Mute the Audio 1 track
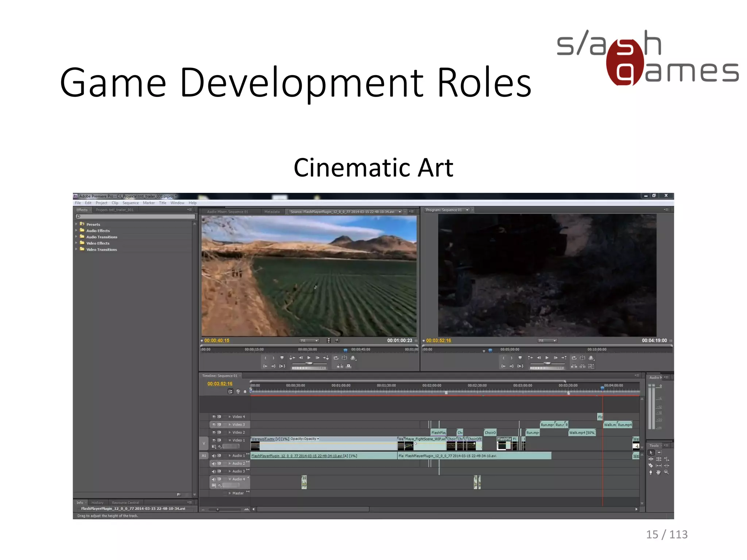 pos(214,456)
